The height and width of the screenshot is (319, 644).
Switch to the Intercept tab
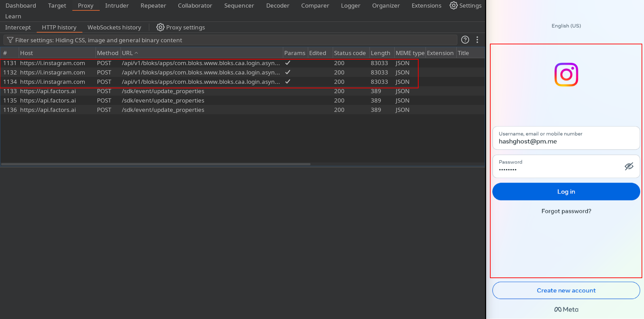(18, 27)
